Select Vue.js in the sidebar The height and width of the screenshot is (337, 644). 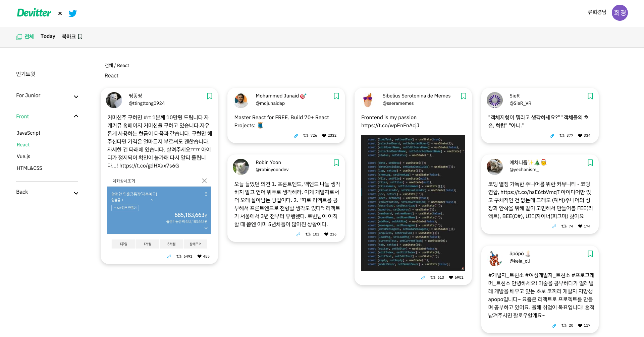click(23, 156)
